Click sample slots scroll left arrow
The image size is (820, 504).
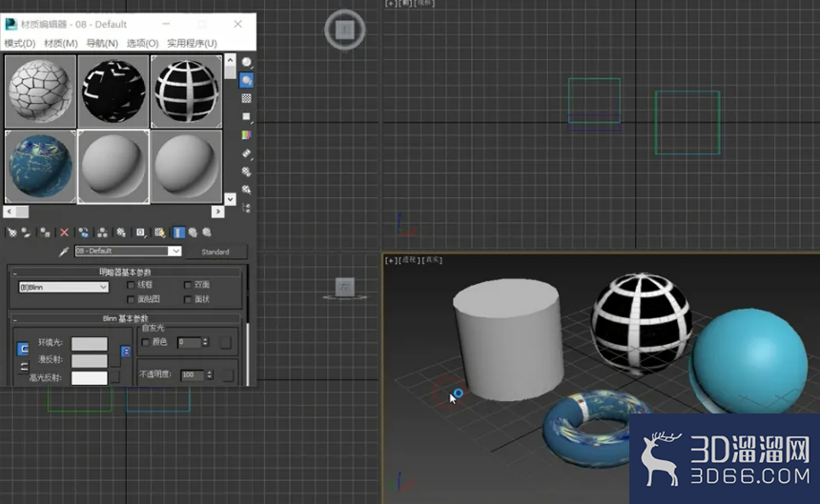click(x=10, y=212)
